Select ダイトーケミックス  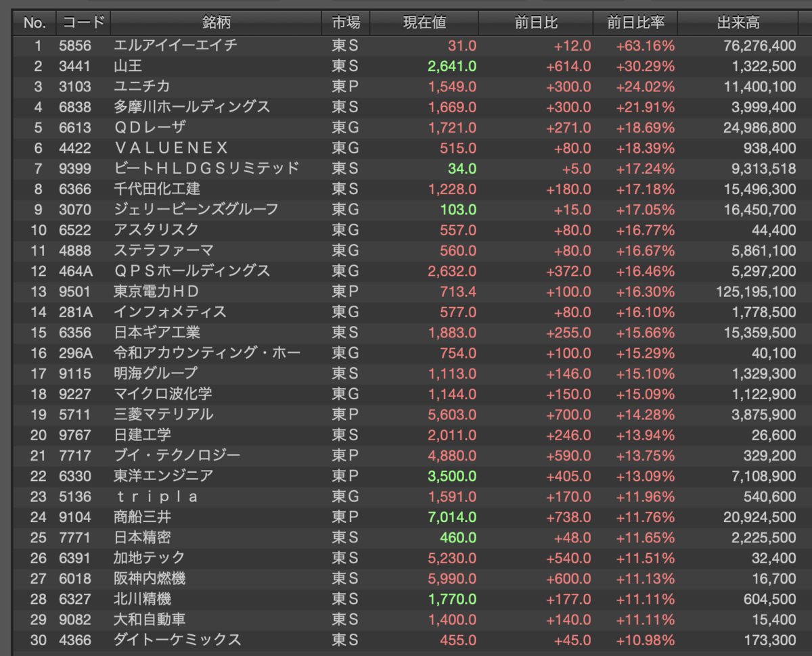pos(177,640)
